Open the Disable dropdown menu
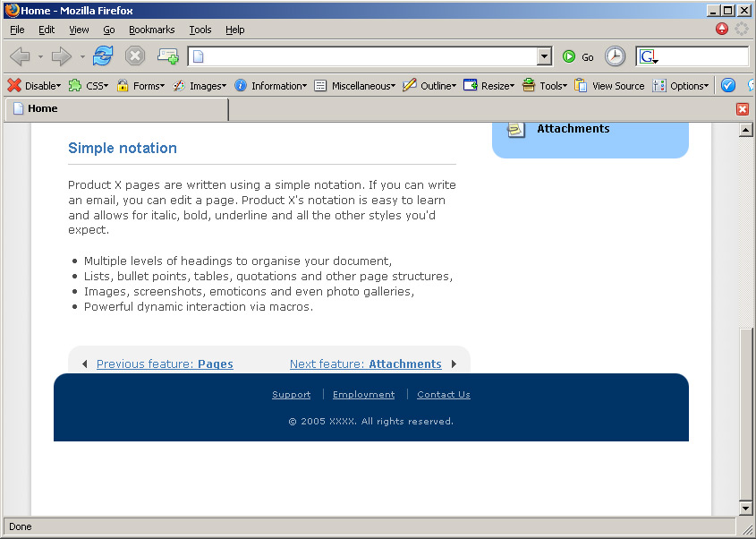 click(x=35, y=86)
